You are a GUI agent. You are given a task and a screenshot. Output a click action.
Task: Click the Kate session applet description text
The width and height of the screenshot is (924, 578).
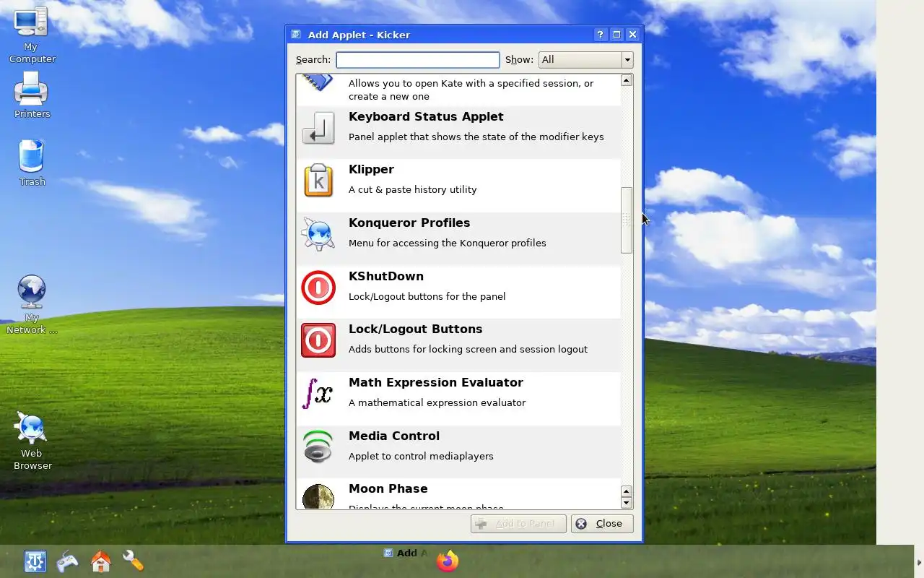[x=471, y=90]
